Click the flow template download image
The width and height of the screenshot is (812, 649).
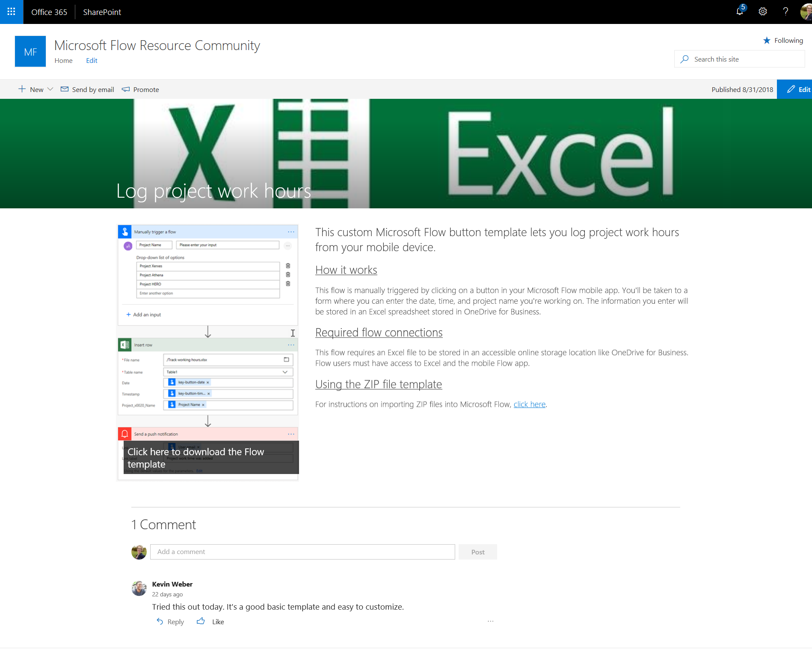tap(208, 352)
